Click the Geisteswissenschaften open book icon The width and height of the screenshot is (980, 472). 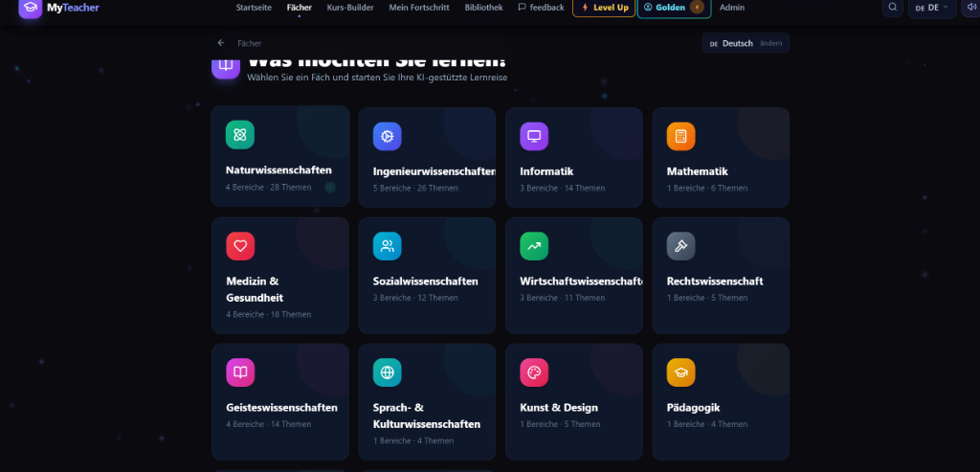tap(240, 372)
